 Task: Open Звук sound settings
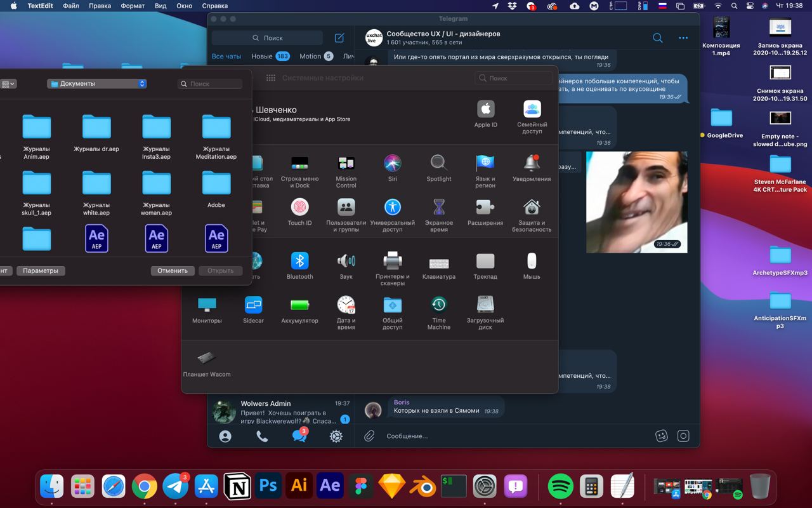pos(346,265)
